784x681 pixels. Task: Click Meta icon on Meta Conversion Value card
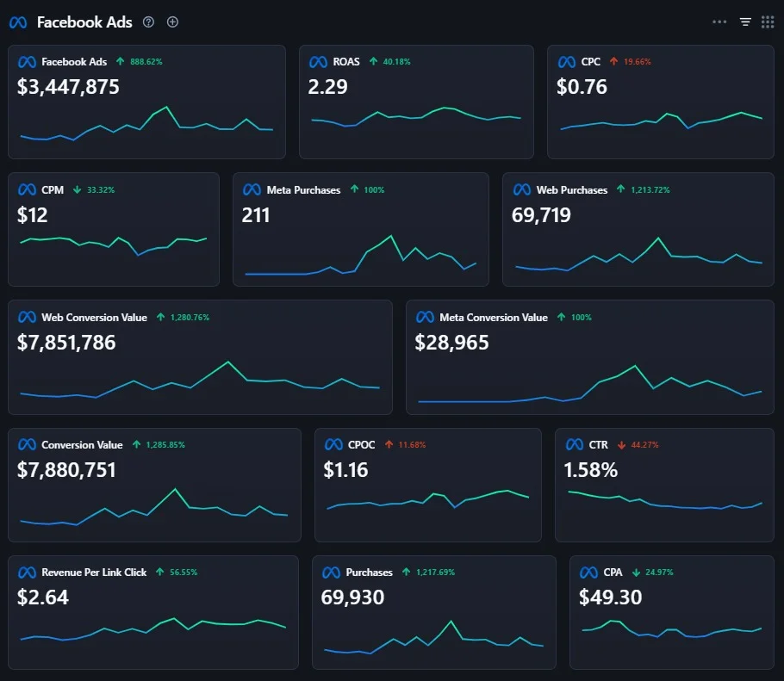425,318
